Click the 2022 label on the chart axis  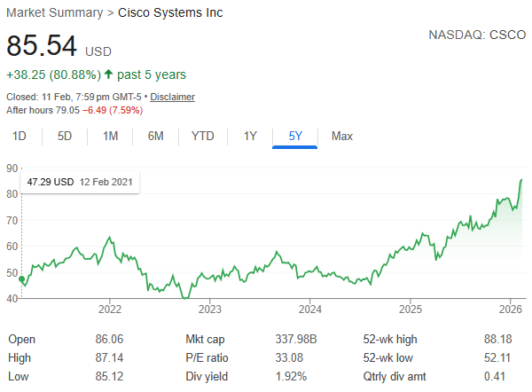(110, 310)
